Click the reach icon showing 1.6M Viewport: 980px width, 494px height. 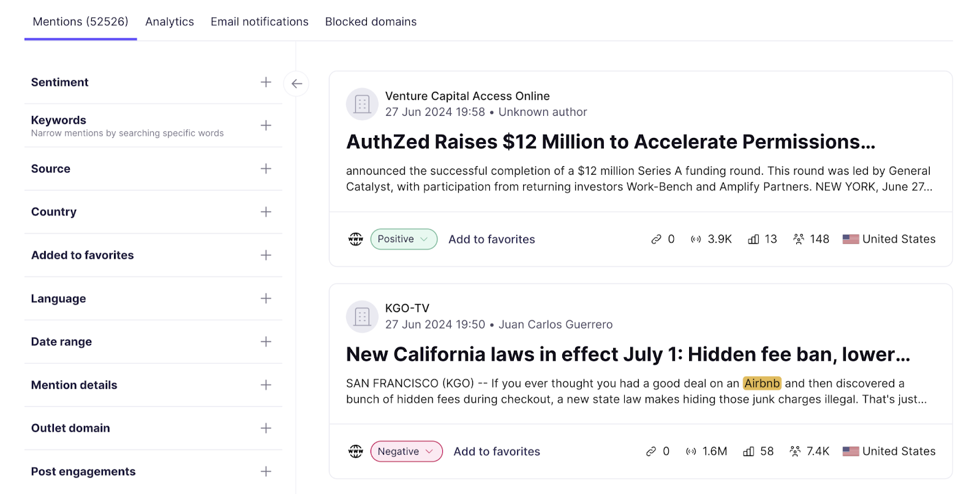[692, 451]
